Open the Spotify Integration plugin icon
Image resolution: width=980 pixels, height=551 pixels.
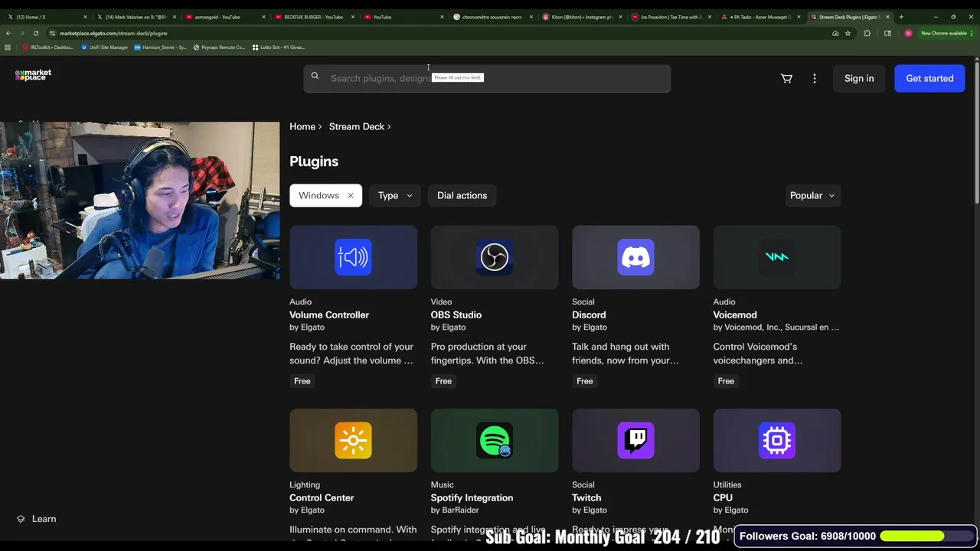(495, 440)
